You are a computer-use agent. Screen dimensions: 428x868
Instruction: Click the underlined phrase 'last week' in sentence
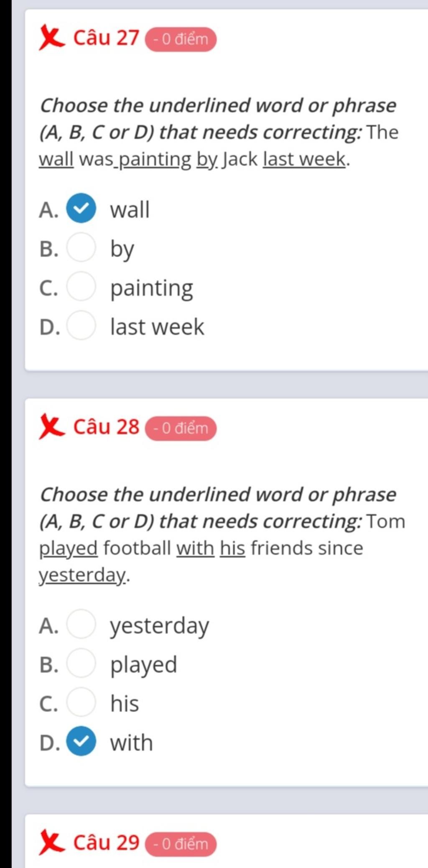[304, 159]
